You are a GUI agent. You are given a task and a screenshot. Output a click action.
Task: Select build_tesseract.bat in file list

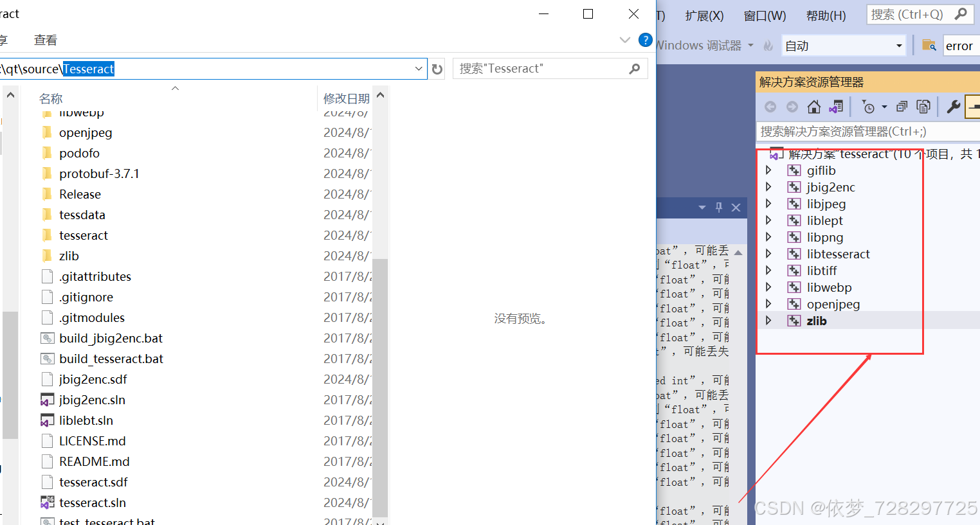click(x=111, y=359)
